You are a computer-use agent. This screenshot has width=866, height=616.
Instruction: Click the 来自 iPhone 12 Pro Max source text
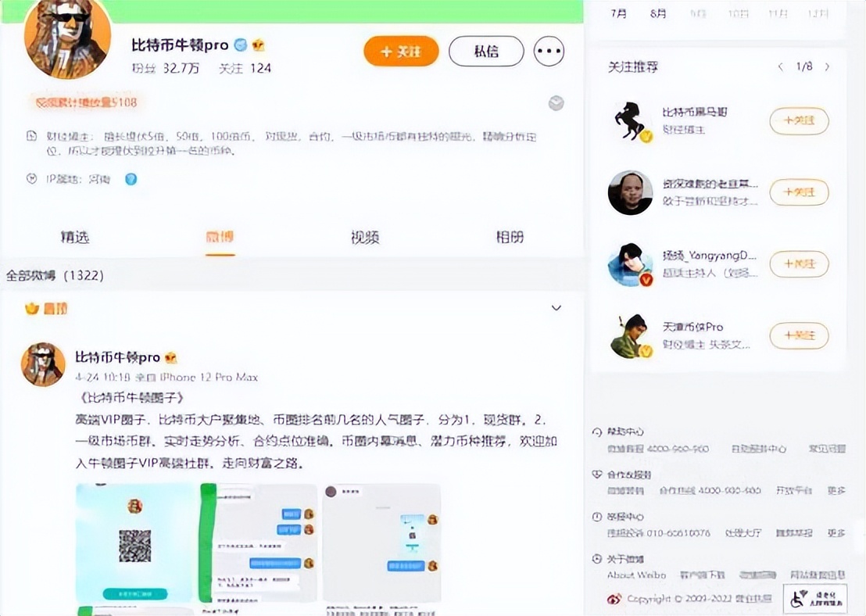[x=197, y=378]
